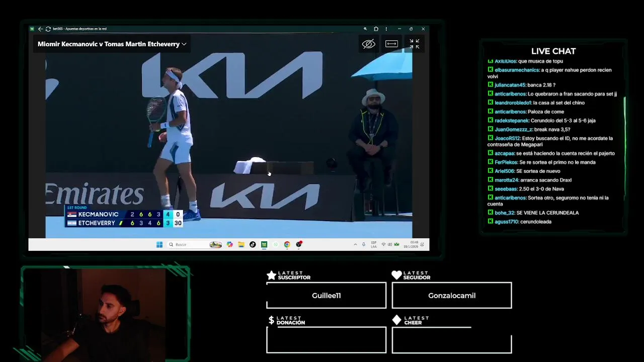Open Copilot from the taskbar

pyautogui.click(x=230, y=244)
